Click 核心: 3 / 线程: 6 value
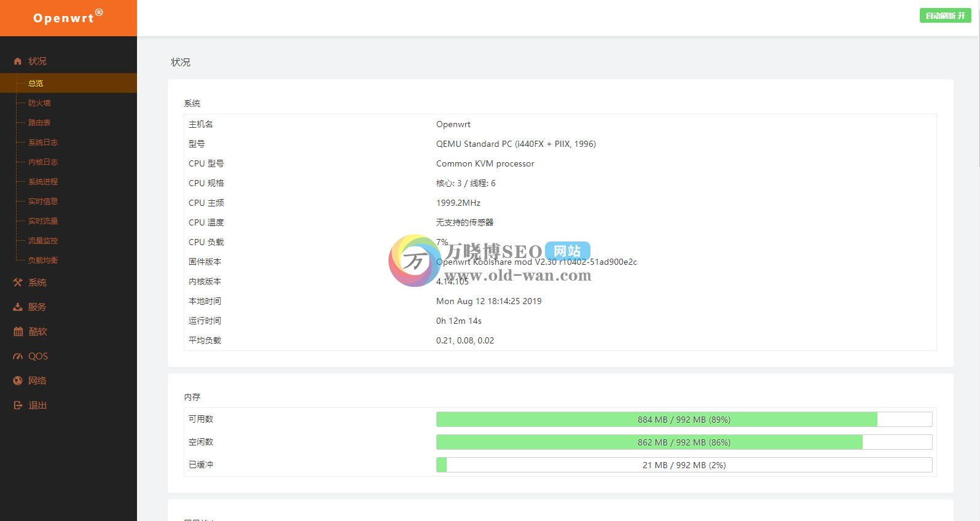This screenshot has width=980, height=521. click(x=466, y=183)
